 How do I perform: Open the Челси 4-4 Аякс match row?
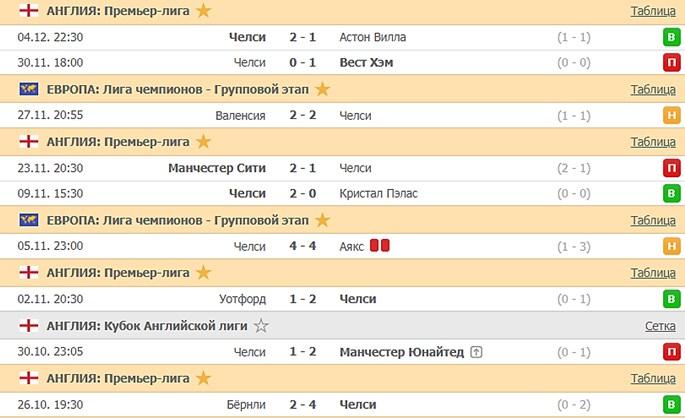coord(300,246)
